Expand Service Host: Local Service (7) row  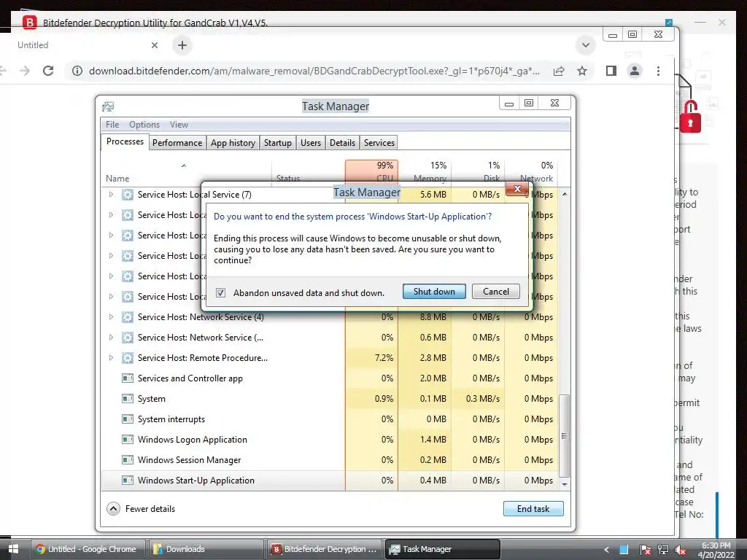(111, 194)
